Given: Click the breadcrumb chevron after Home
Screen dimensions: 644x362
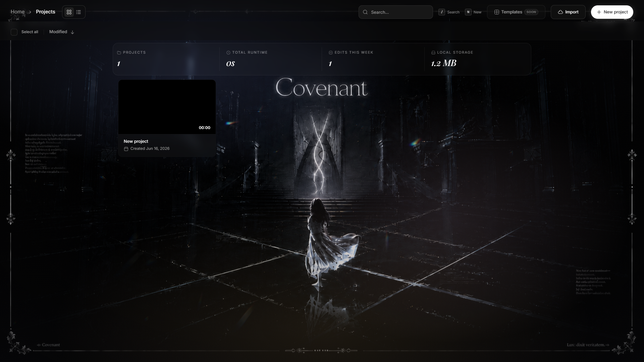Looking at the screenshot, I should coord(30,12).
